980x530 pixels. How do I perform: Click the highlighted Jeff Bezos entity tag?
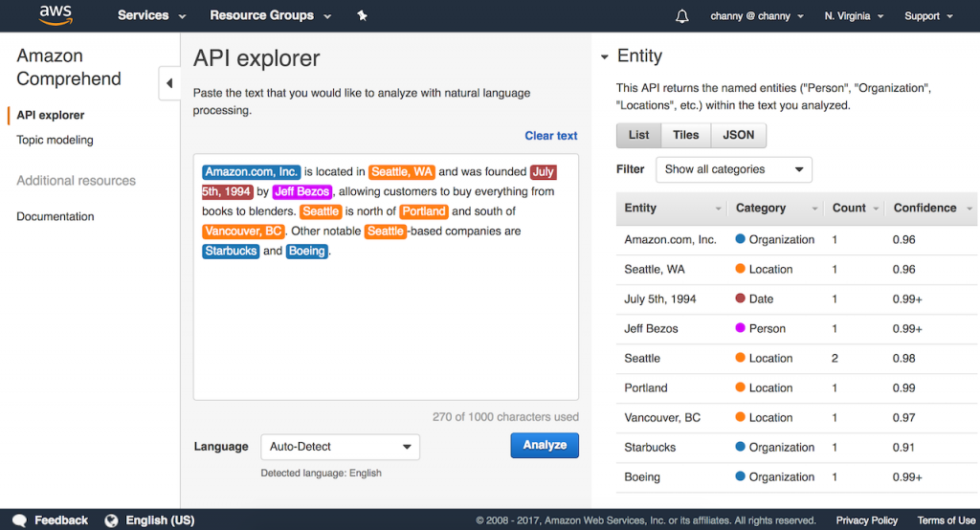pyautogui.click(x=302, y=192)
